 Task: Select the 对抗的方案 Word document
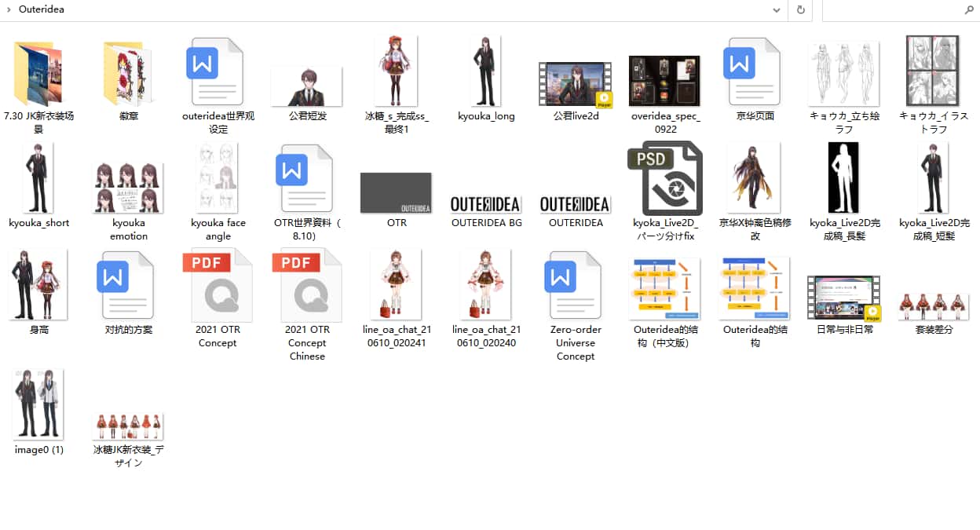(x=128, y=286)
